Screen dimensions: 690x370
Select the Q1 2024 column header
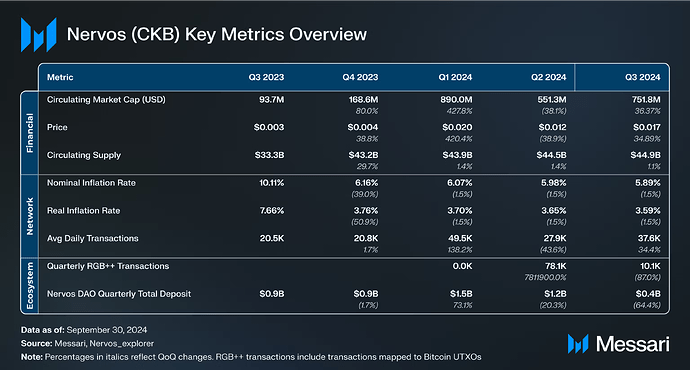455,77
